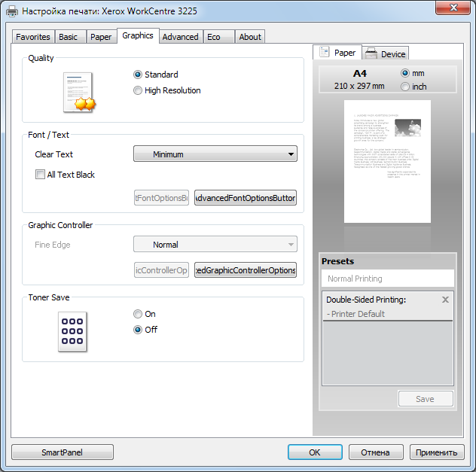
Task: Switch to the Graphics tab
Action: coord(138,36)
